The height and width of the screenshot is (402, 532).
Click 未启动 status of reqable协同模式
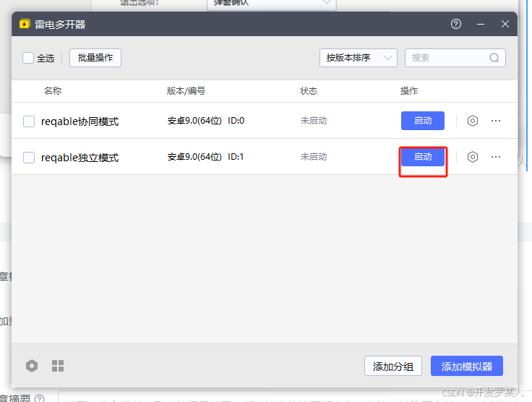[x=314, y=121]
